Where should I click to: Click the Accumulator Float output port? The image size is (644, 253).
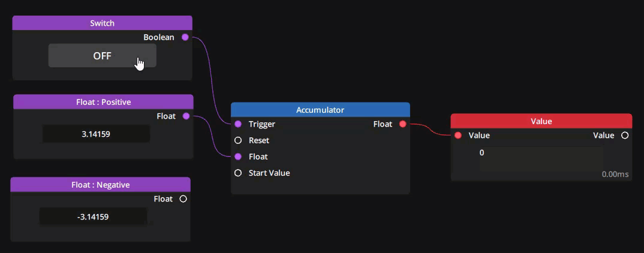point(402,124)
